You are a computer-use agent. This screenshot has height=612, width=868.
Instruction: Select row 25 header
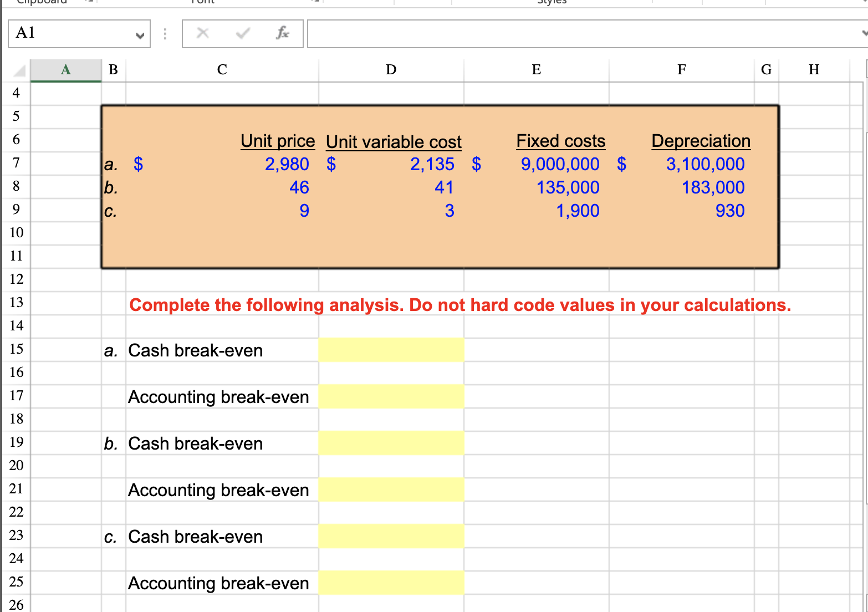point(16,582)
